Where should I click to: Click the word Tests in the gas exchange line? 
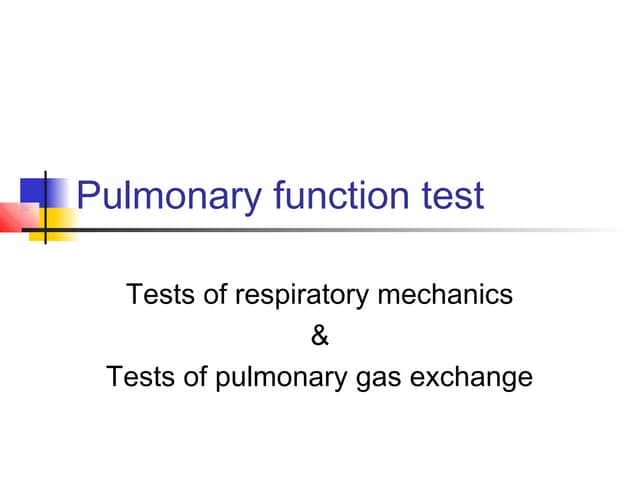(135, 378)
